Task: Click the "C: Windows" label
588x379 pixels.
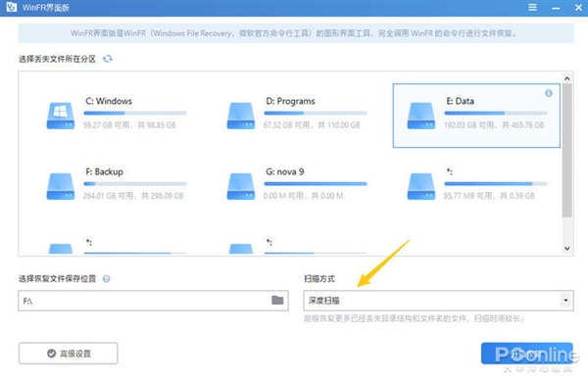Action: tap(109, 101)
